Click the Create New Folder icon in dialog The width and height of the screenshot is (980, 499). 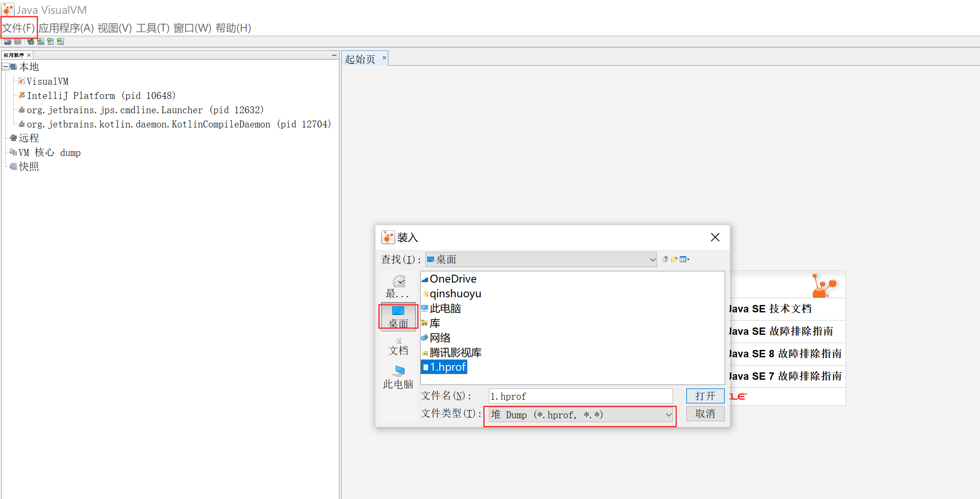[x=674, y=259]
